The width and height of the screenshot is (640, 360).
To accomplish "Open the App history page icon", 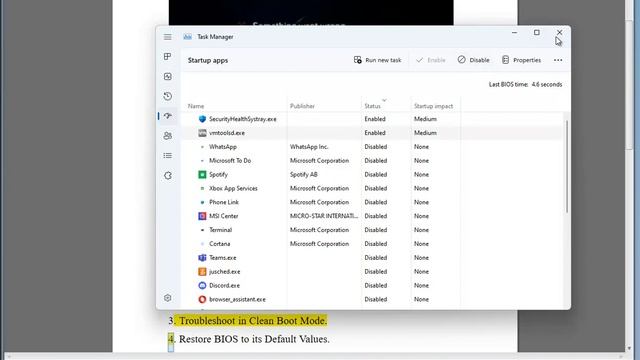I will click(x=167, y=96).
